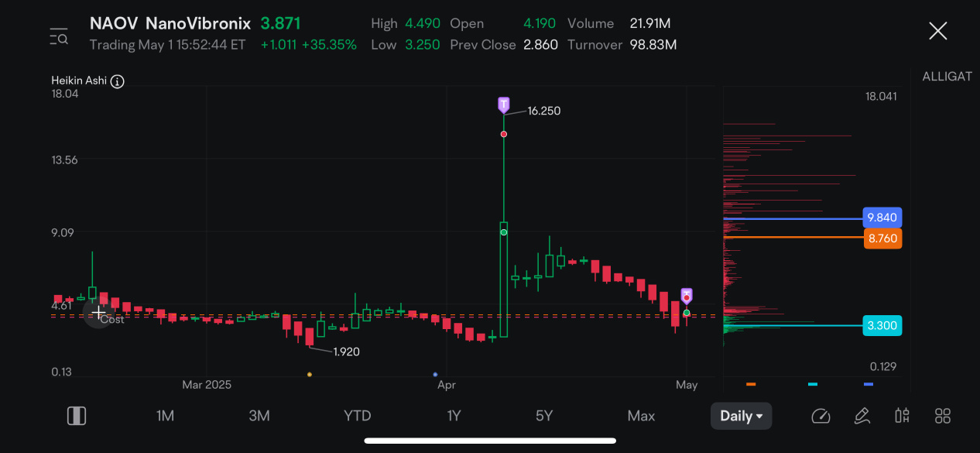Select the 1Y time range

point(454,416)
